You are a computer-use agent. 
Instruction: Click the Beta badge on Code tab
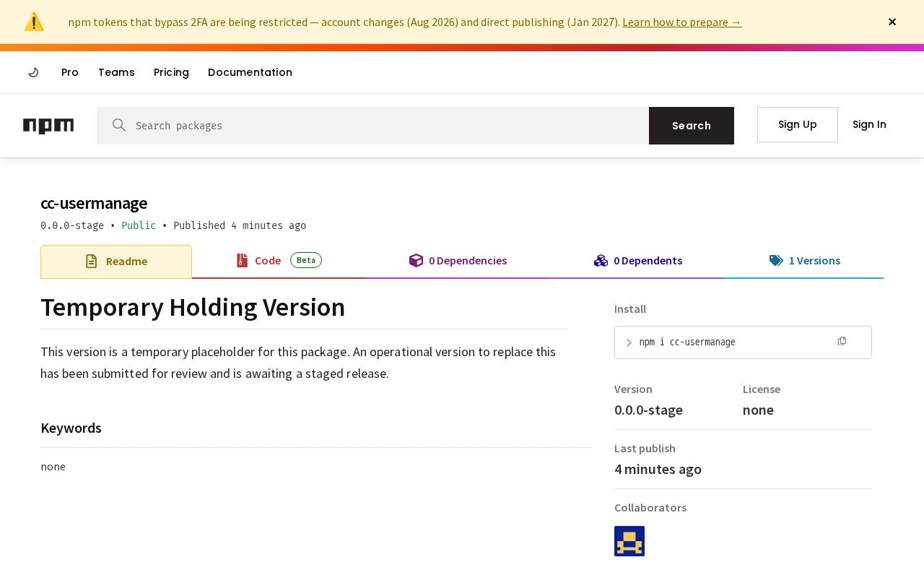[306, 260]
